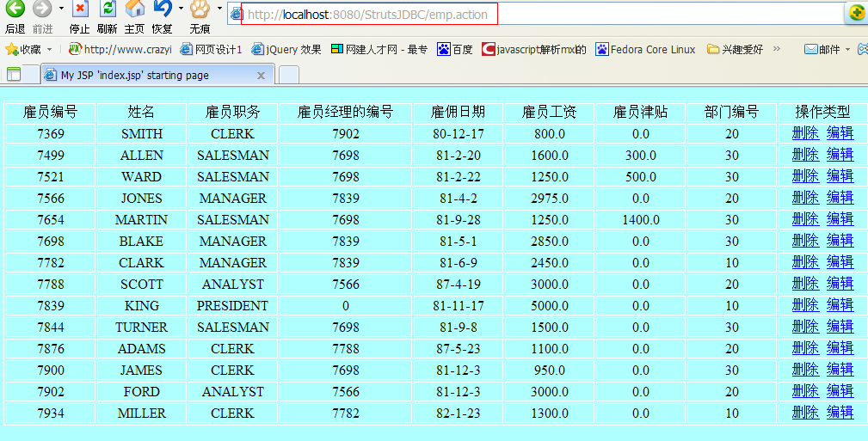The height and width of the screenshot is (441, 868).
Task: Click hire date 80-12-17
Action: 459,134
